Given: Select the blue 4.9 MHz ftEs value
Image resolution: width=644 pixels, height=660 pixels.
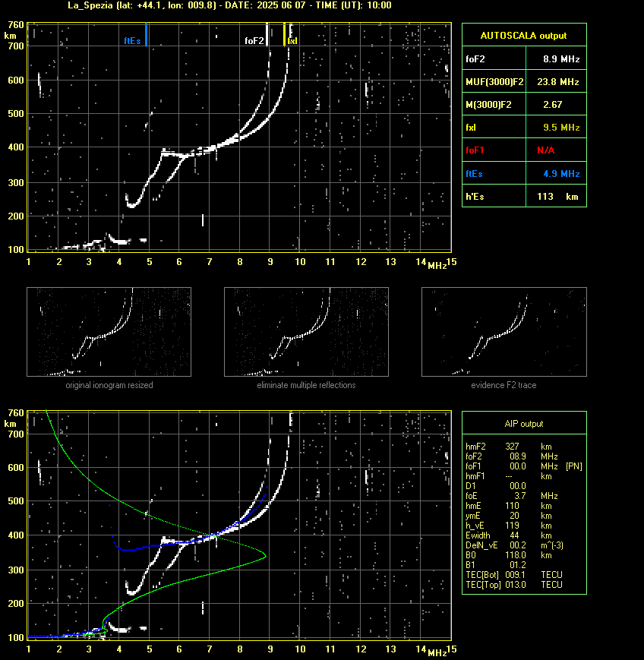Looking at the screenshot, I should click(561, 174).
